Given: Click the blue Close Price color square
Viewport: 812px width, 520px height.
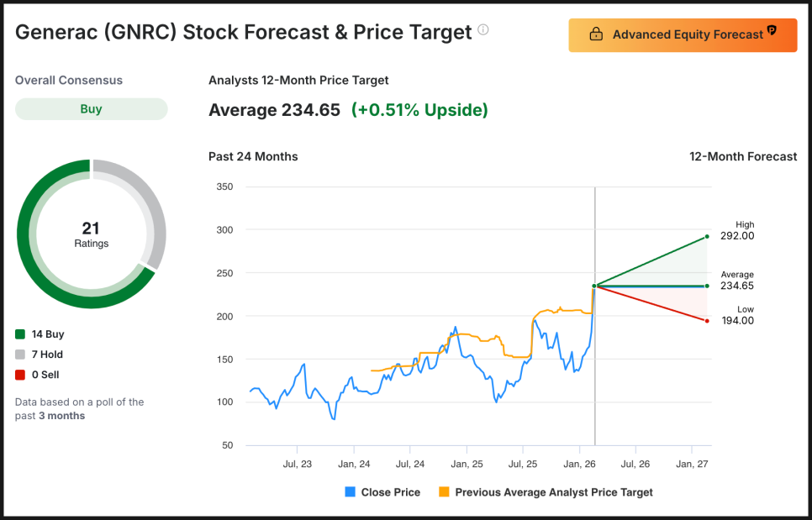Looking at the screenshot, I should pos(351,492).
